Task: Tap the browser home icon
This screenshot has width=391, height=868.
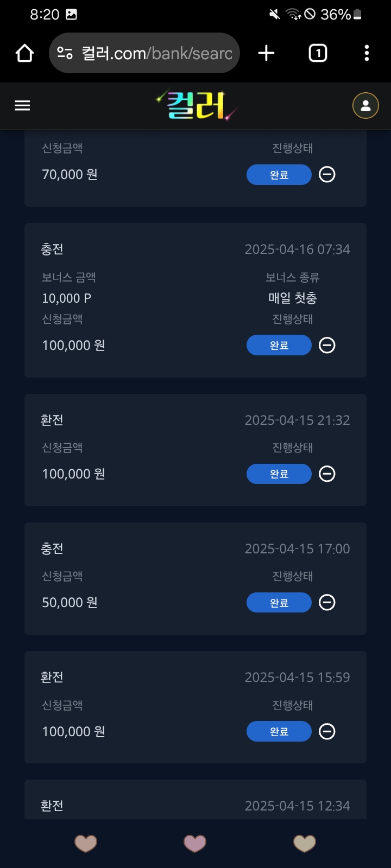Action: coord(24,53)
